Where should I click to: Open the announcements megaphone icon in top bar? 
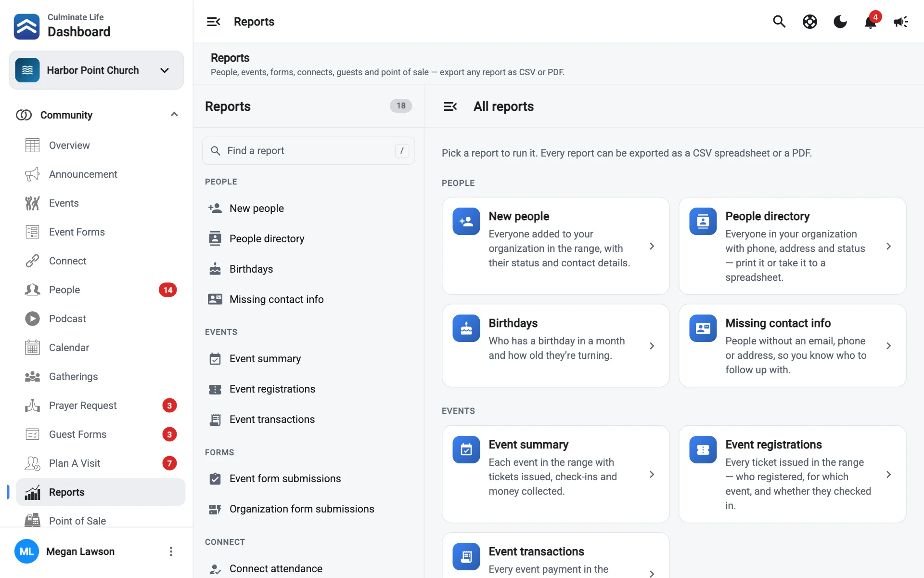pos(901,22)
